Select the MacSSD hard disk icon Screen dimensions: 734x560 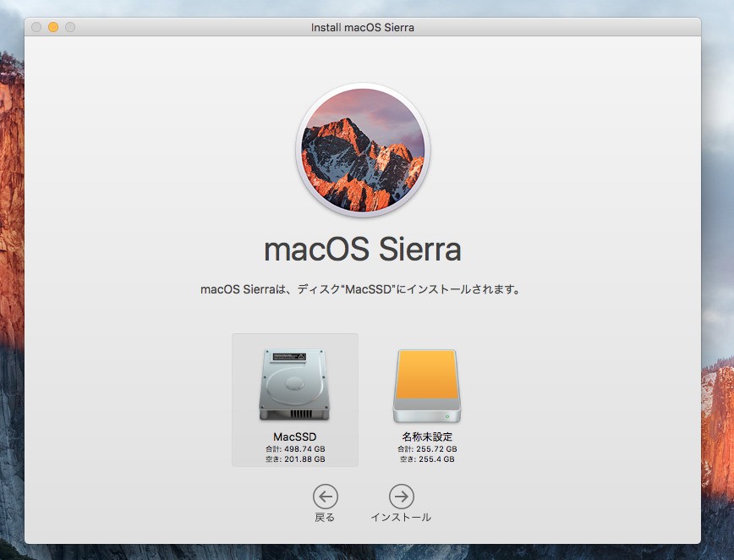pos(294,384)
